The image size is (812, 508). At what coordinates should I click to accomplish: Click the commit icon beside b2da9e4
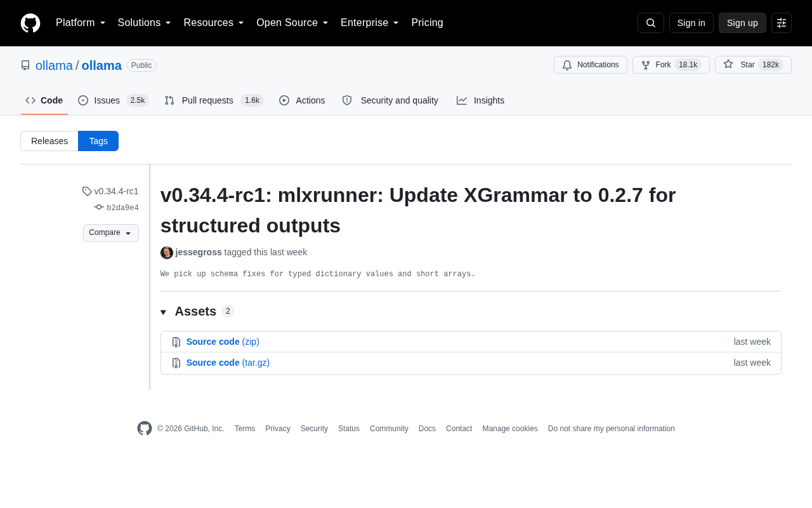pyautogui.click(x=99, y=207)
